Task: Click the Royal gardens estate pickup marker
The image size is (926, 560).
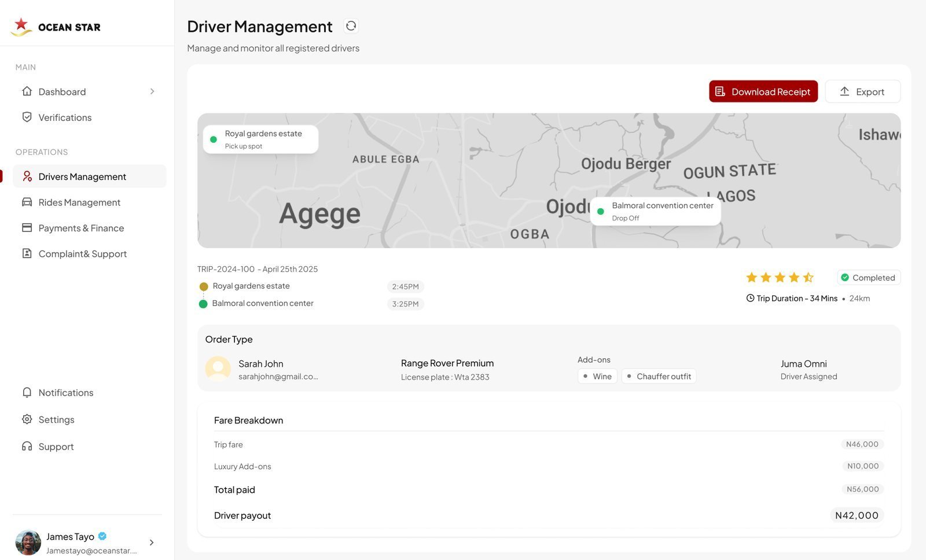Action: click(260, 139)
